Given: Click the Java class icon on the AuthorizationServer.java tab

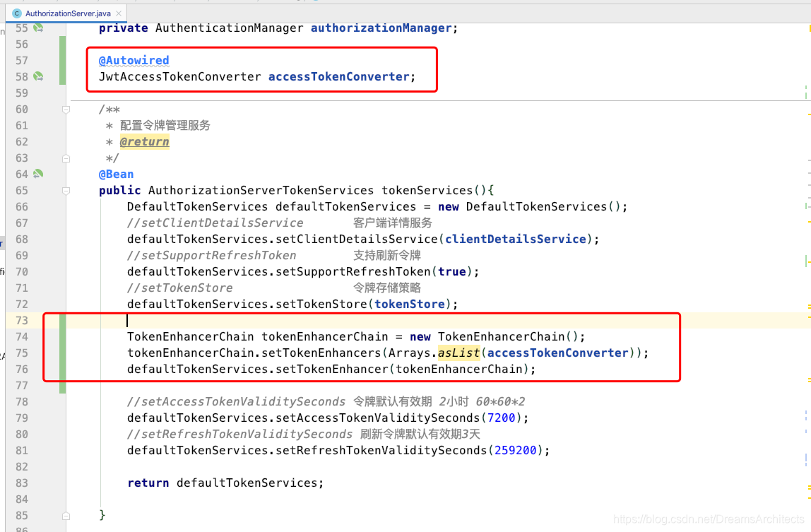Looking at the screenshot, I should tap(17, 13).
